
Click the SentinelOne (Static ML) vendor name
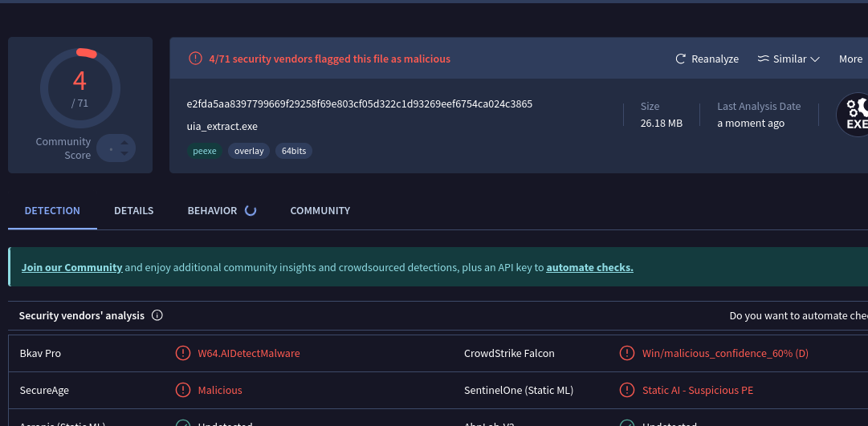pos(519,390)
